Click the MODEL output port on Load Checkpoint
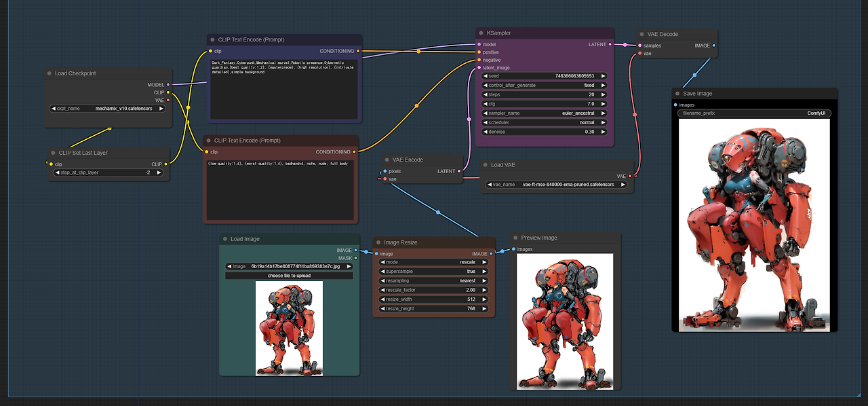 pos(167,85)
